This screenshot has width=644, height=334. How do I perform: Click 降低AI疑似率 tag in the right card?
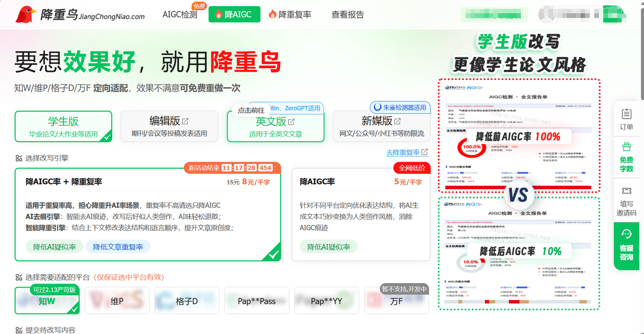click(x=329, y=247)
